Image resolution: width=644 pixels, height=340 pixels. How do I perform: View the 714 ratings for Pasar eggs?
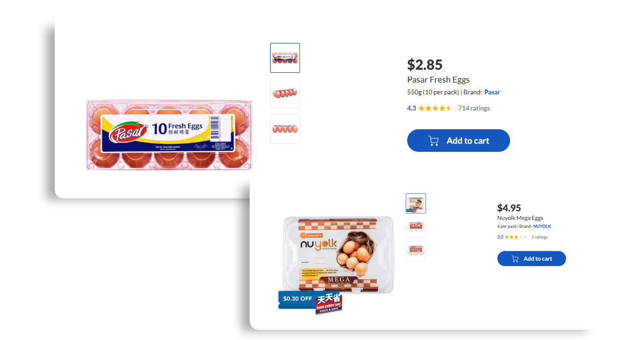[x=474, y=108]
